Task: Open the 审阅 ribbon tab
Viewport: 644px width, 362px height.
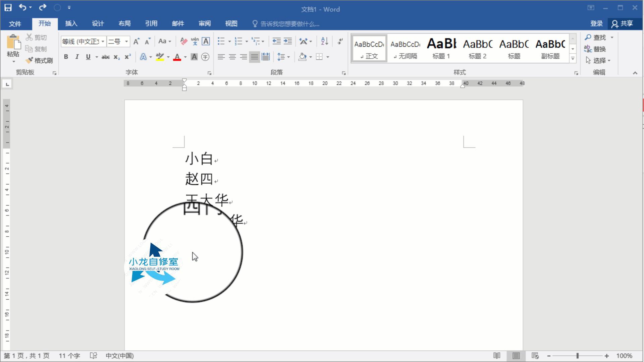Action: point(205,23)
